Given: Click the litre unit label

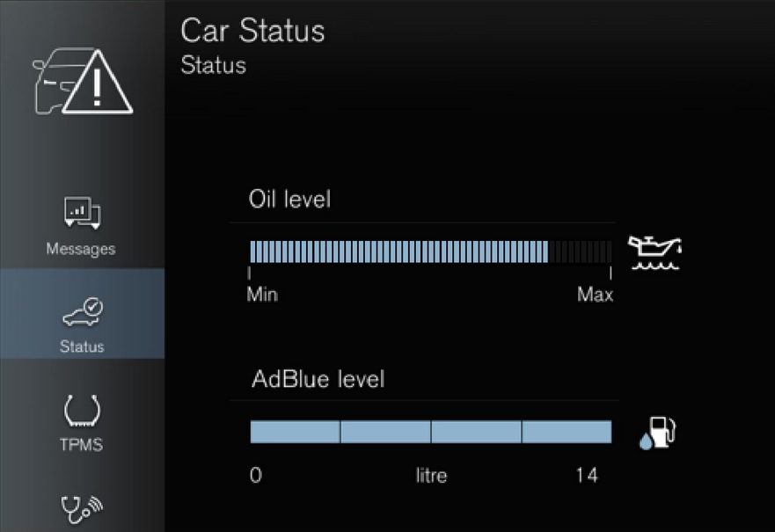Looking at the screenshot, I should click(x=431, y=476).
